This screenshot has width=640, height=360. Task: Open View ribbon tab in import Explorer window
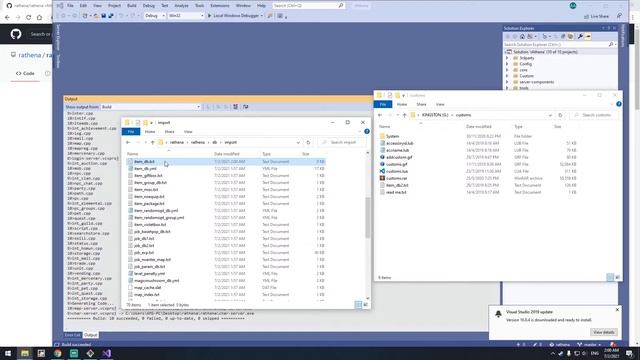(x=188, y=132)
